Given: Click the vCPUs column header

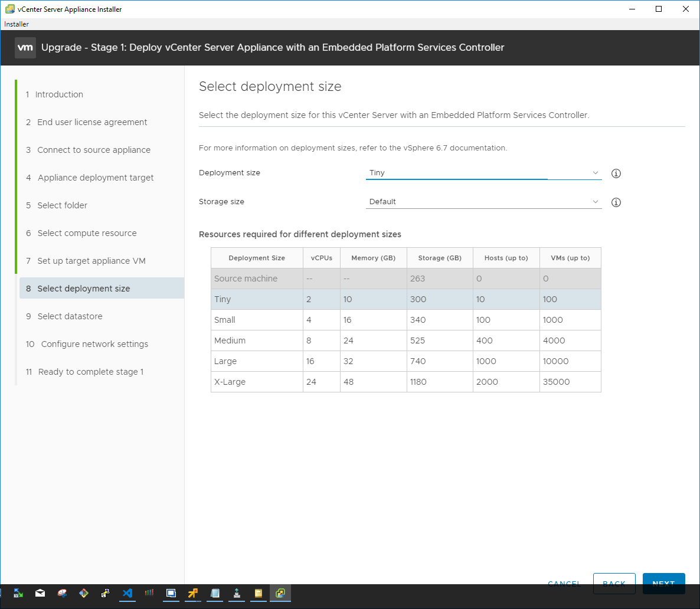Looking at the screenshot, I should [x=322, y=258].
